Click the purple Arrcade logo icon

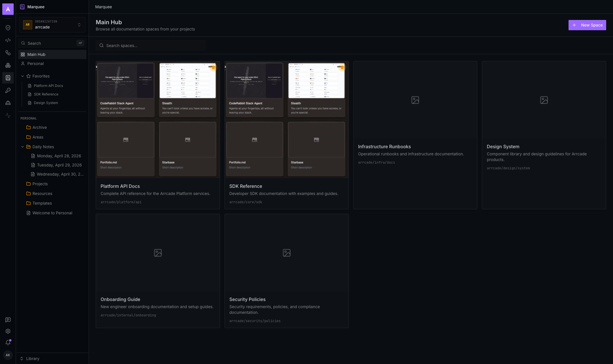tap(8, 9)
